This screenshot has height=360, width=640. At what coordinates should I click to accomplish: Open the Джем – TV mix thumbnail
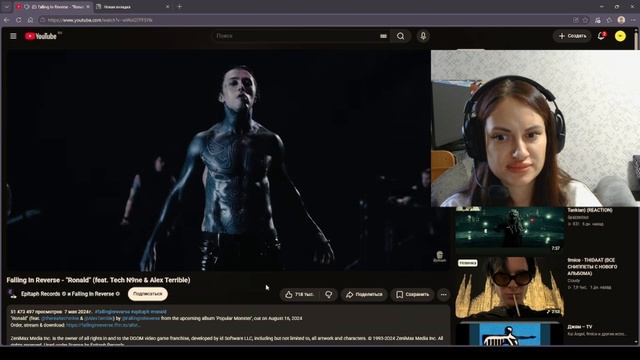point(510,334)
